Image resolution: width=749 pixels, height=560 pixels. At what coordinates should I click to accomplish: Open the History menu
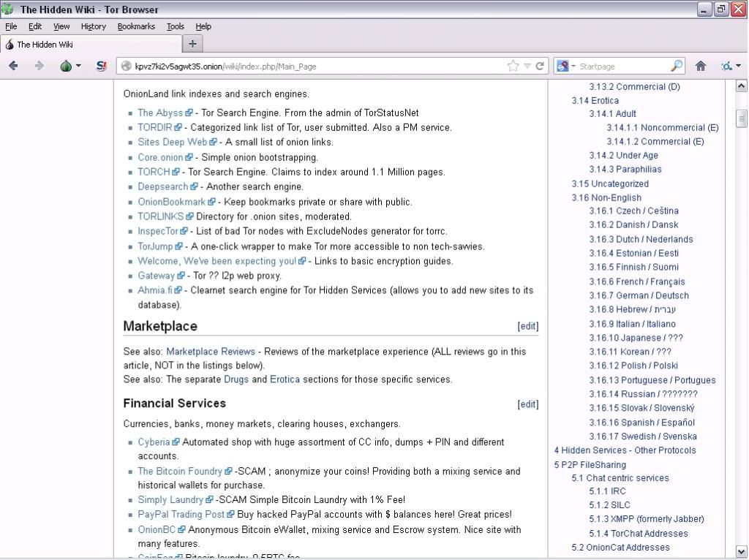(x=93, y=26)
